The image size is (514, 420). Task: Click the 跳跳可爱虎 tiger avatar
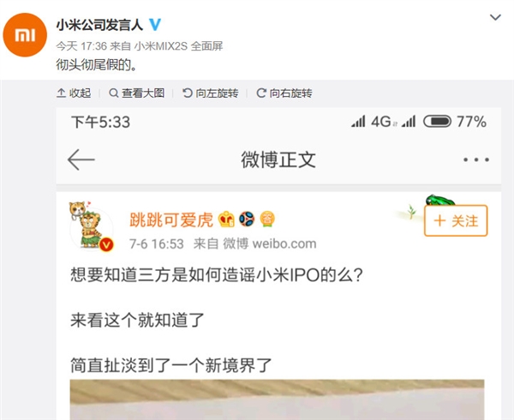coord(91,226)
